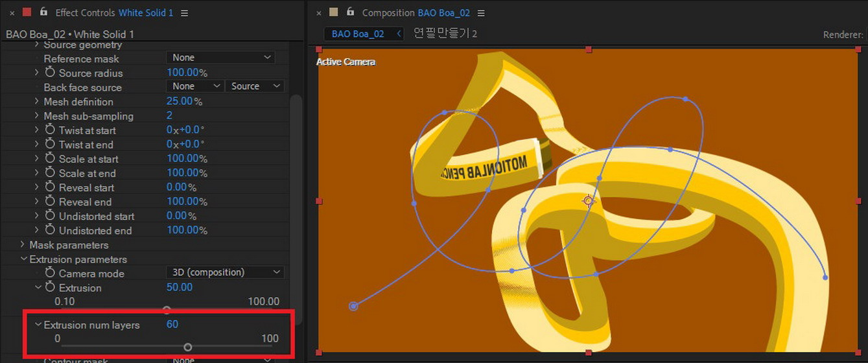Viewport: 868px width, 363px height.
Task: Click Reveal start value 0.00
Action: [x=177, y=187]
